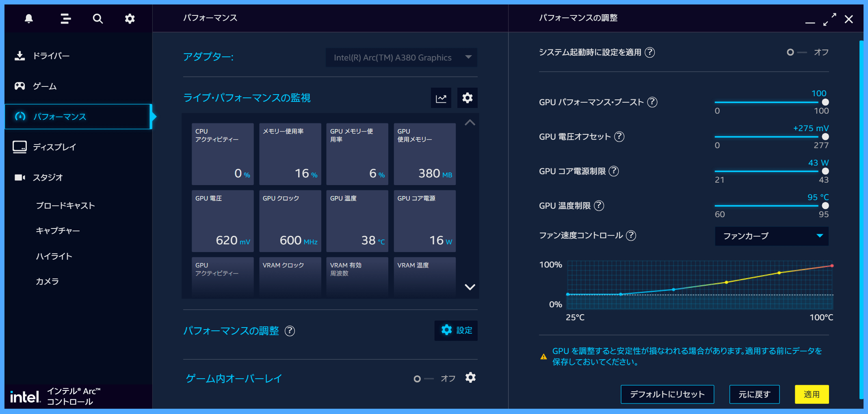The width and height of the screenshot is (868, 414).
Task: Click the driver download icon
Action: (19, 56)
